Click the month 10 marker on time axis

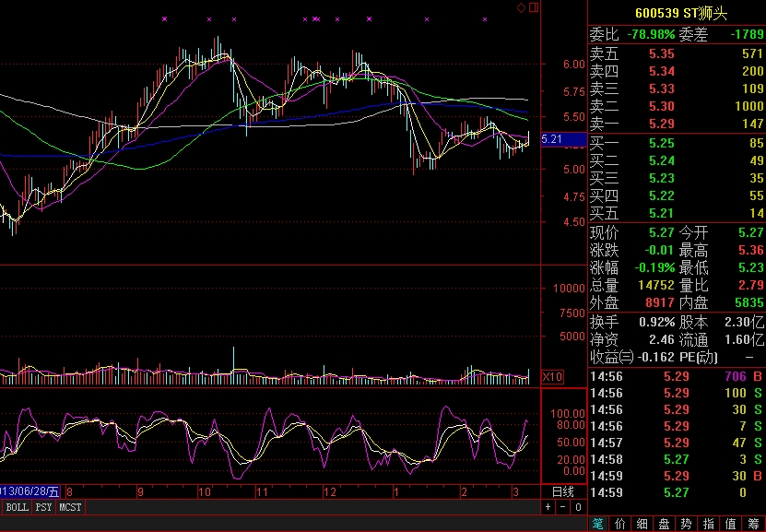(x=205, y=492)
